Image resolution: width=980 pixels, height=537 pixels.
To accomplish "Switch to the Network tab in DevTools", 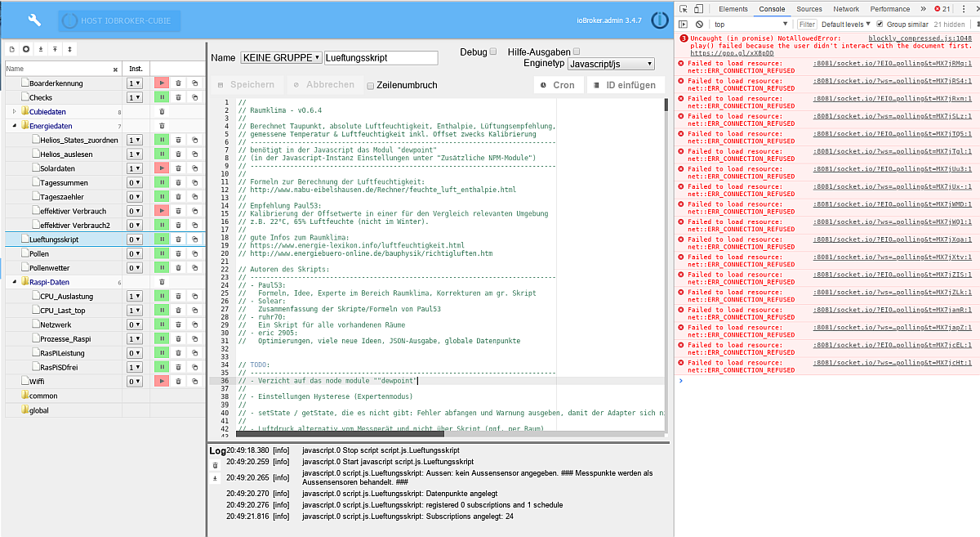I will (846, 9).
